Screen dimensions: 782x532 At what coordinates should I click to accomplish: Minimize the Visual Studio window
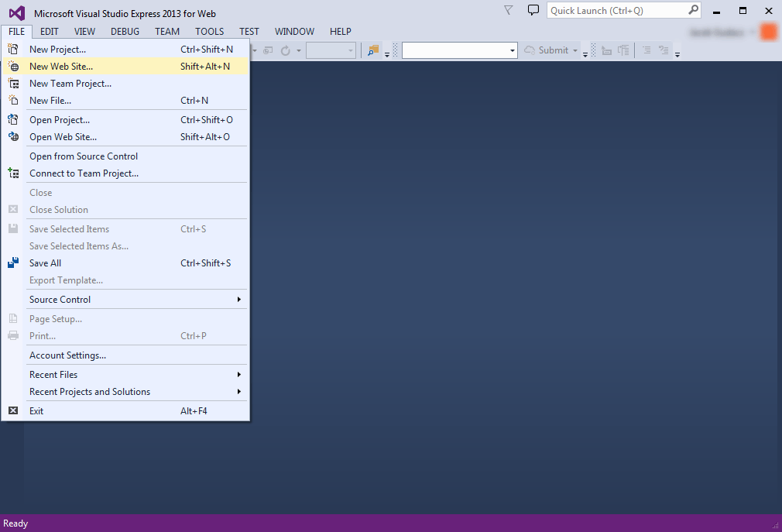pyautogui.click(x=717, y=11)
